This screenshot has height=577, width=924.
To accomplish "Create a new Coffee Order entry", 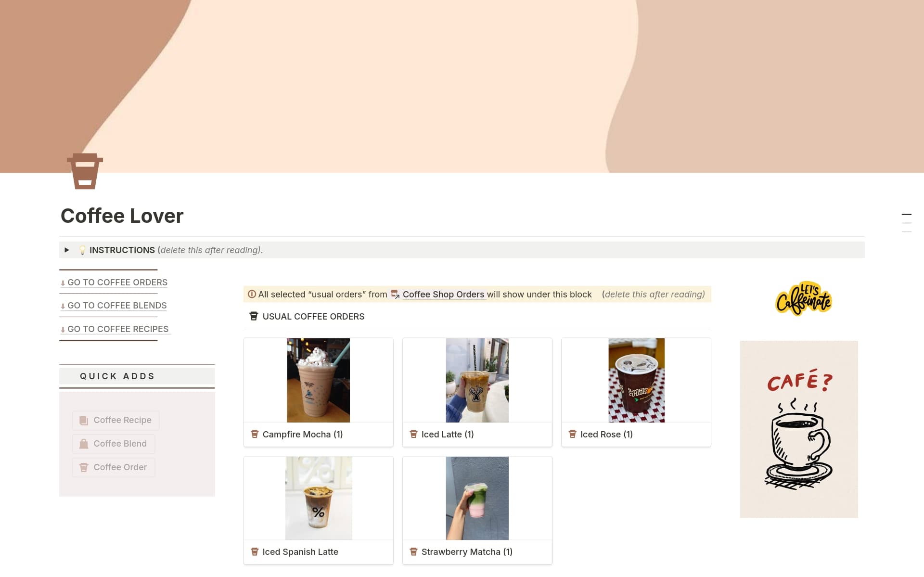I will point(114,467).
